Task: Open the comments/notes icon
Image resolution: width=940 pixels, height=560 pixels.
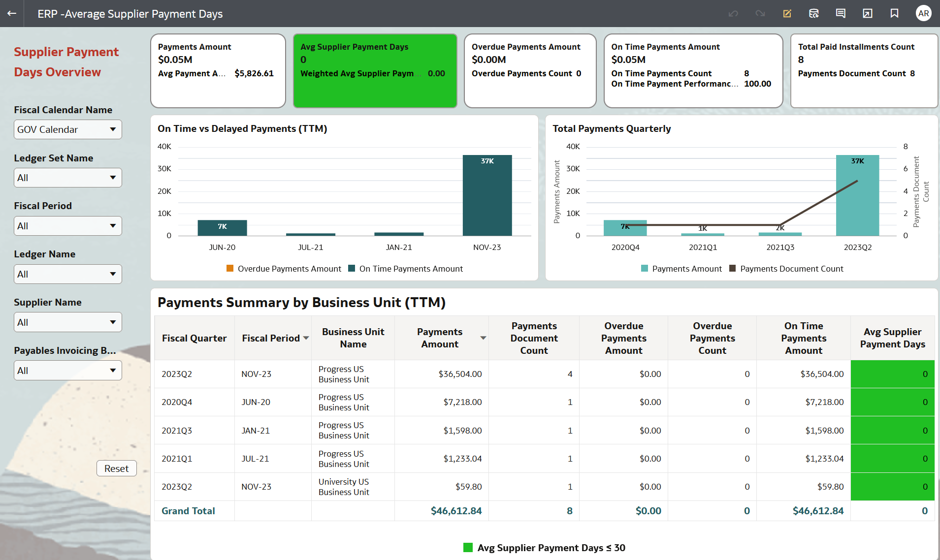Action: pyautogui.click(x=841, y=13)
